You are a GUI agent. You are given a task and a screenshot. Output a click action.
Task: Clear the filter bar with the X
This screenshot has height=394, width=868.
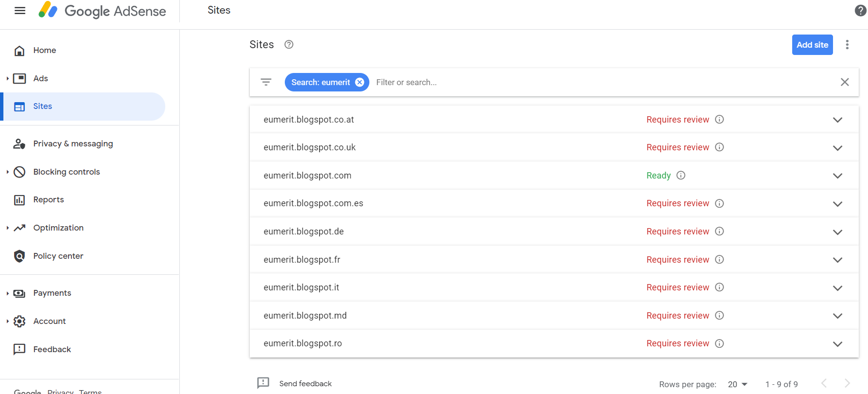click(845, 82)
